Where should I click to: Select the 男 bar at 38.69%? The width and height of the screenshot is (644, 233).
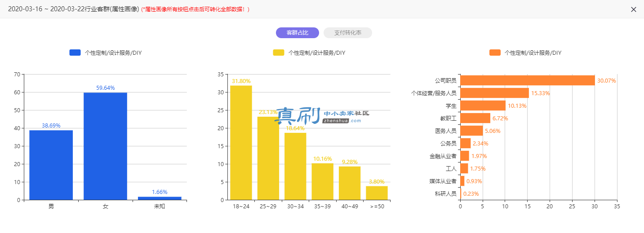tap(51, 165)
